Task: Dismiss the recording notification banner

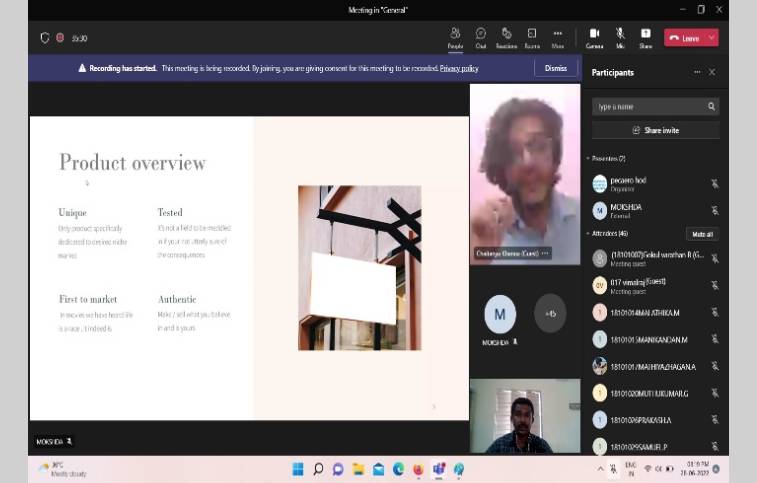Action: coord(555,68)
